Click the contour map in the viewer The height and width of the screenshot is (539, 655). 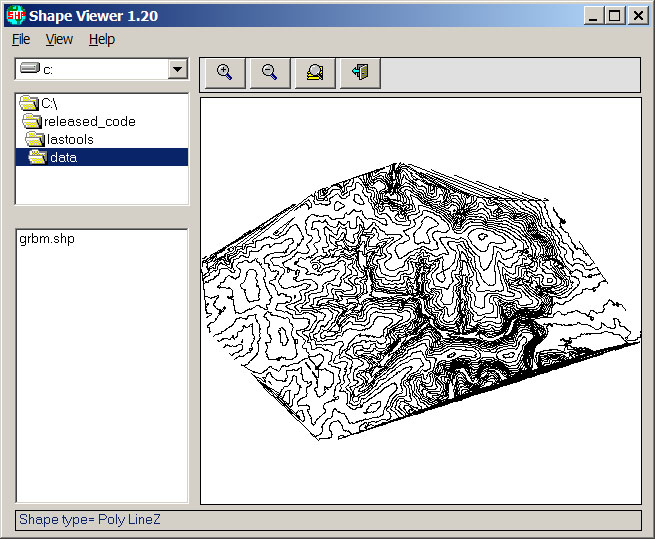421,301
